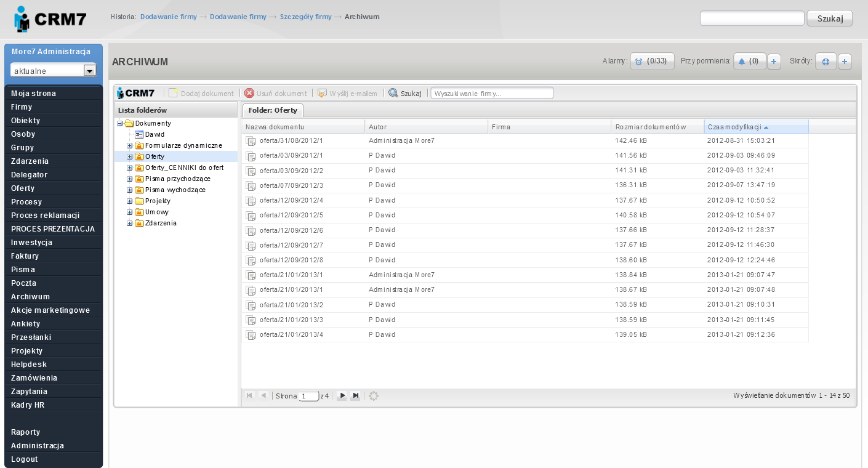The height and width of the screenshot is (468, 868).
Task: Open Helpdesk in sidebar menu
Action: tap(54, 365)
